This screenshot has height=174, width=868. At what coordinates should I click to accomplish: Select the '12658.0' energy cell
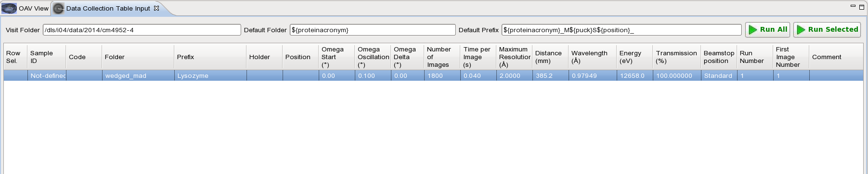[635, 75]
